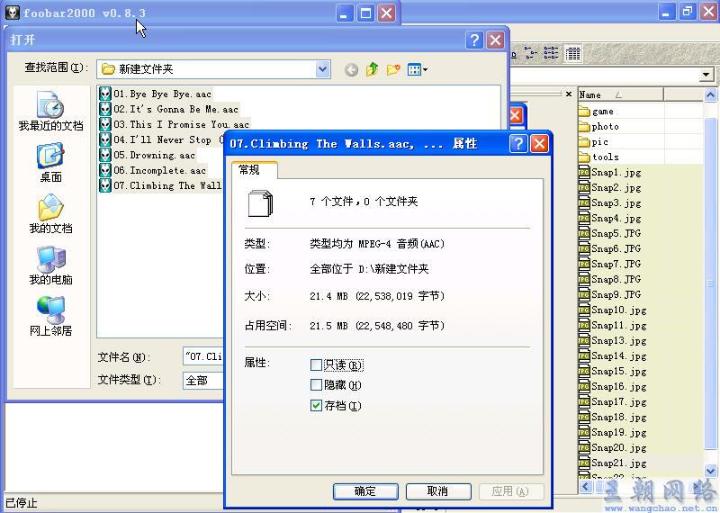Open 网上邻居 in places bar
The height and width of the screenshot is (513, 720).
pos(50,317)
